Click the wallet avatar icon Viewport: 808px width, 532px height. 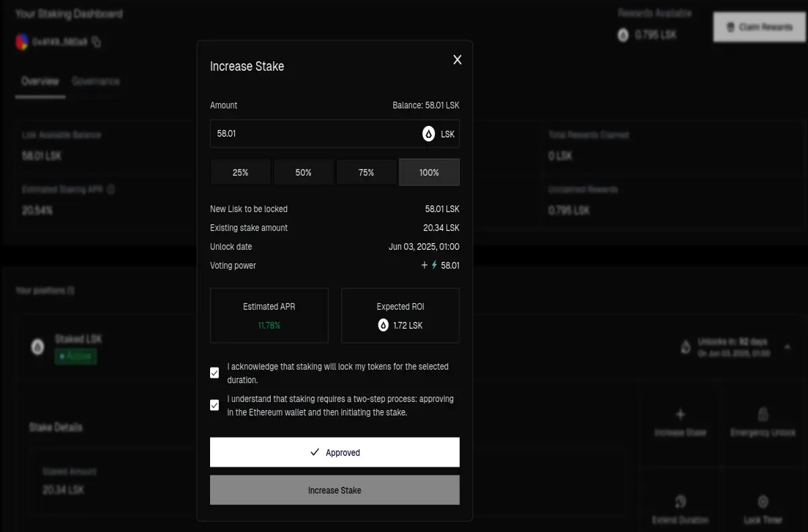(x=22, y=42)
